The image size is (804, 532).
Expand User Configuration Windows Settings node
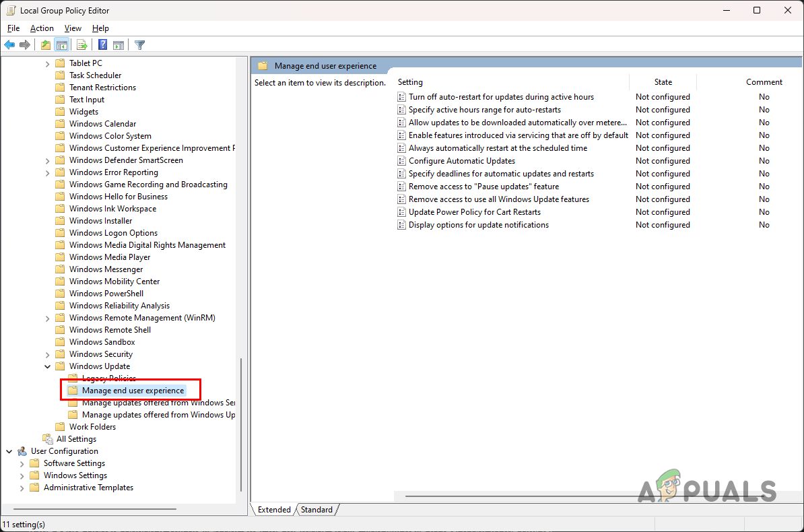[22, 475]
